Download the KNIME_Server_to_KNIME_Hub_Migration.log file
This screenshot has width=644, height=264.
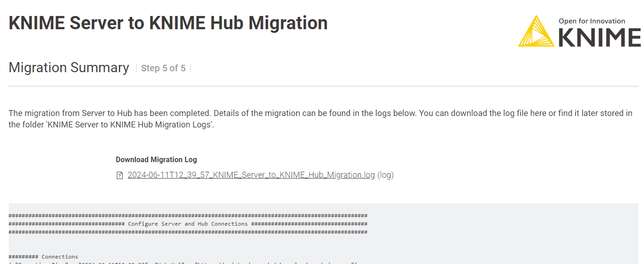(x=251, y=175)
